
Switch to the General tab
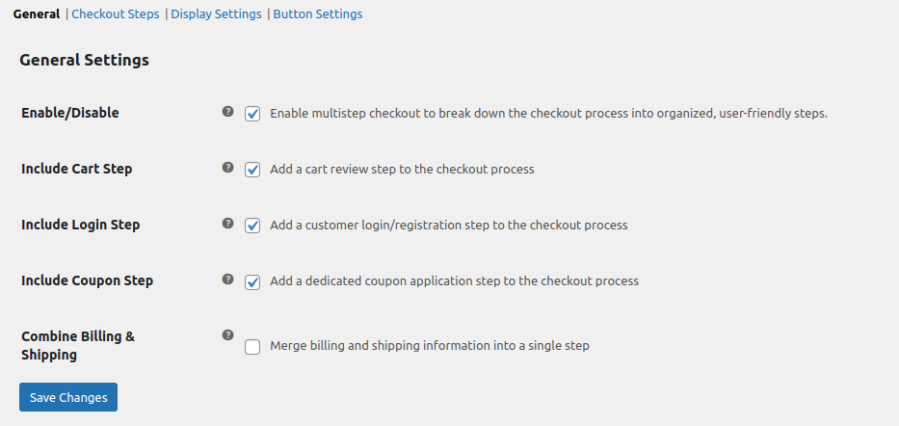pyautogui.click(x=36, y=14)
